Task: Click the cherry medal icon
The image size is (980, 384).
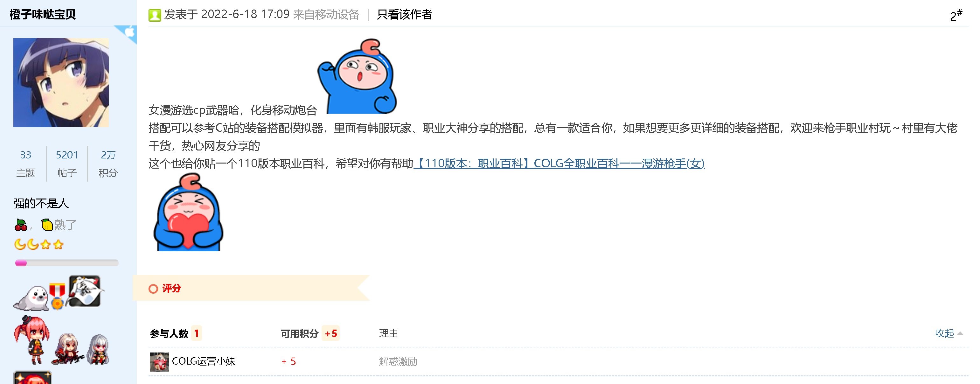Action: [21, 225]
